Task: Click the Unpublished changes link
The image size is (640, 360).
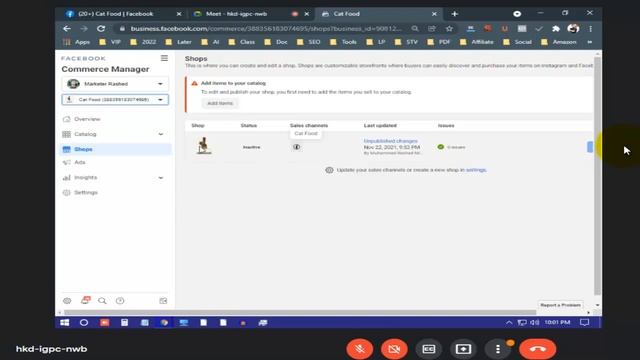Action: [x=391, y=141]
